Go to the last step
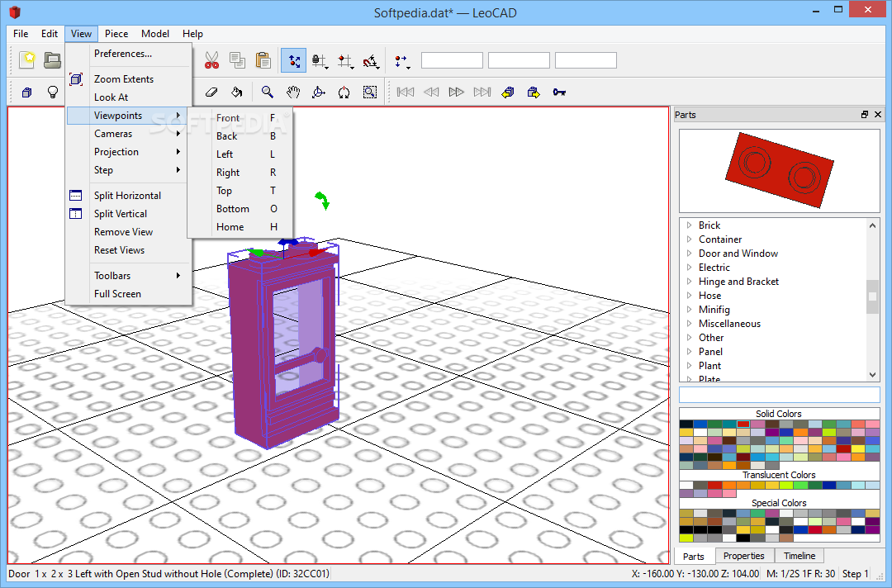This screenshot has width=892, height=588. coord(482,92)
